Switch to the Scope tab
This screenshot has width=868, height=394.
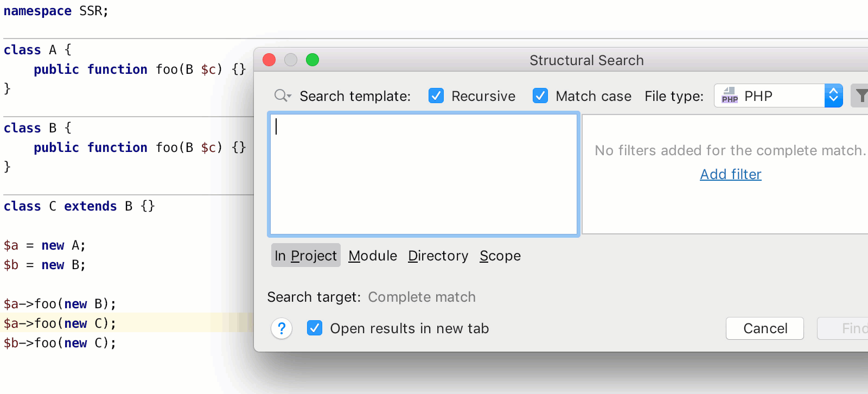(500, 256)
